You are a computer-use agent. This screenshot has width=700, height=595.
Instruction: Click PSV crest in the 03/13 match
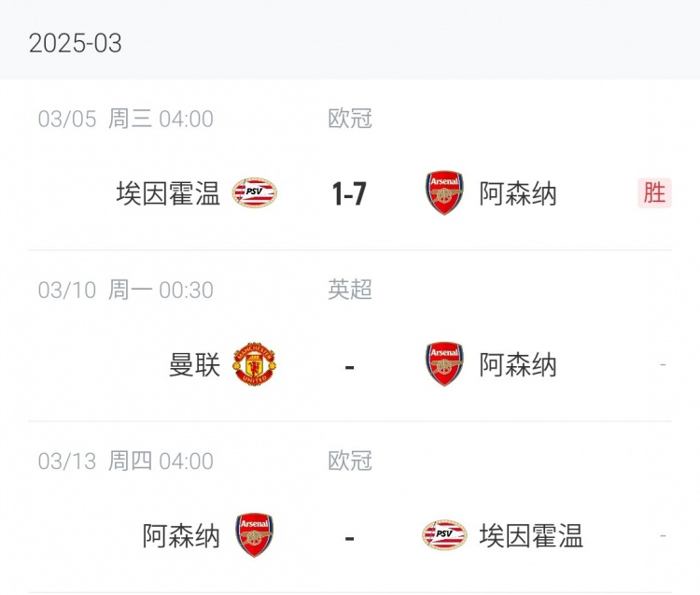tap(444, 535)
